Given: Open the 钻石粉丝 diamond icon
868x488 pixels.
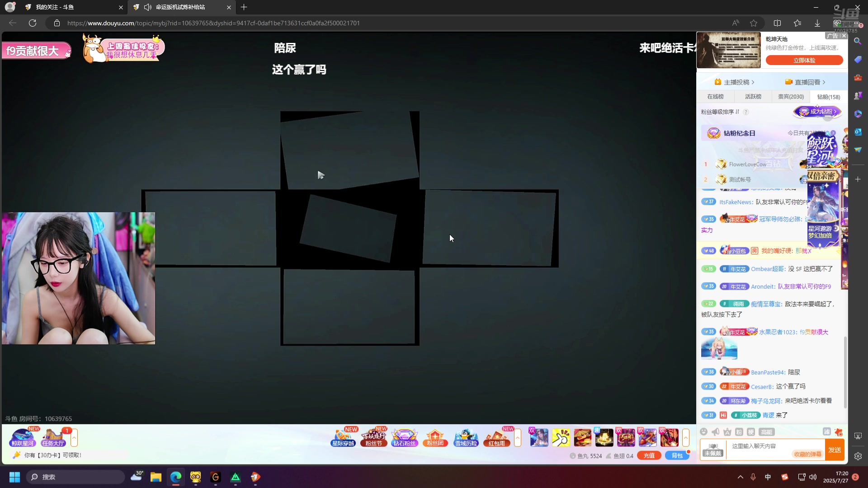Looking at the screenshot, I should tap(405, 437).
